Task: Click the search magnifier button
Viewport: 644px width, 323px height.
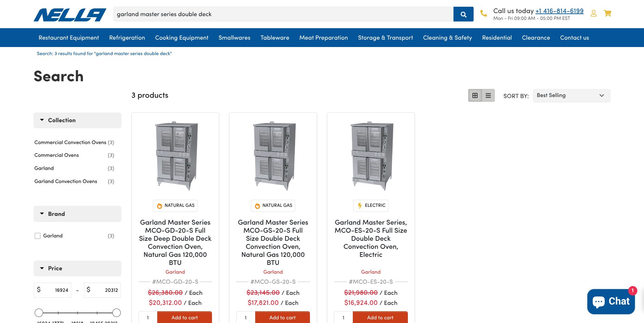Action: point(463,14)
